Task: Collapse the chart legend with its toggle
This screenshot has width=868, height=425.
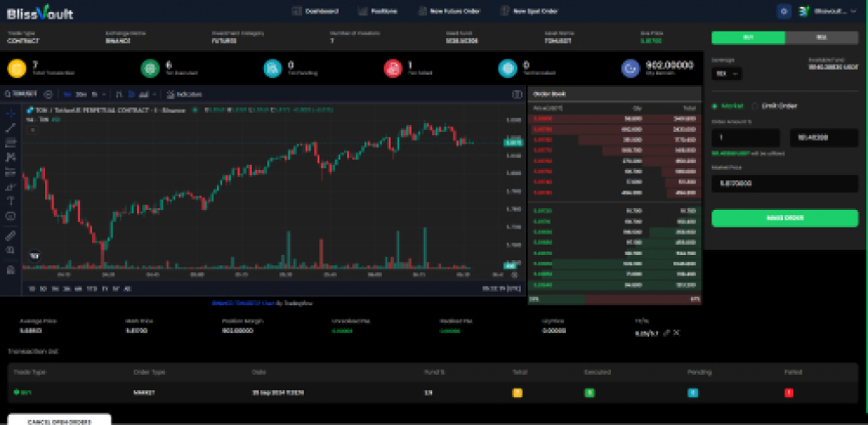Action: [x=32, y=130]
